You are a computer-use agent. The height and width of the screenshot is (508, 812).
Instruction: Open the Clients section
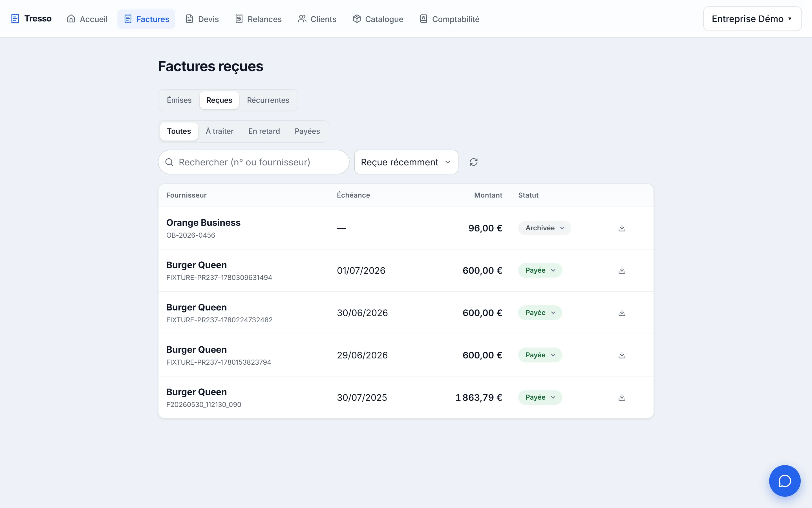317,19
